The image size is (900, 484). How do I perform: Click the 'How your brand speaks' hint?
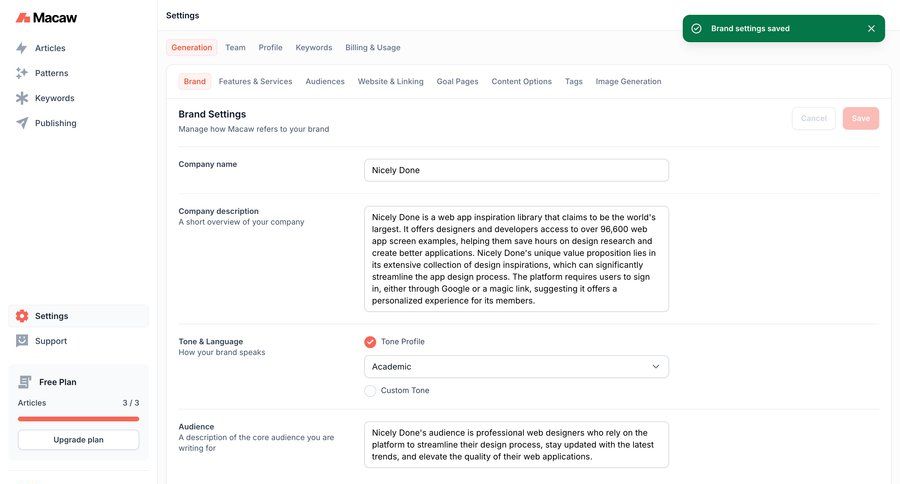coord(222,353)
